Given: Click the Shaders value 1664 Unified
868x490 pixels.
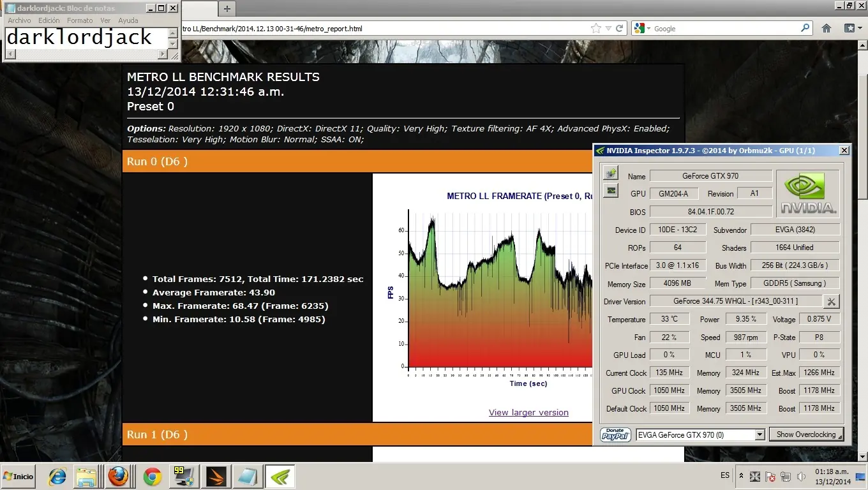Looking at the screenshot, I should tap(795, 248).
